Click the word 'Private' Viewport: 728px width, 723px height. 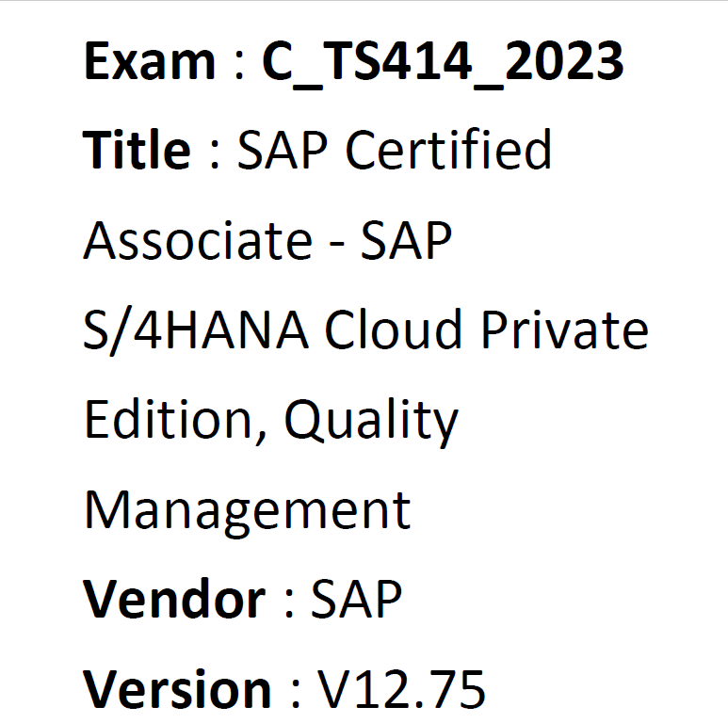(x=564, y=329)
